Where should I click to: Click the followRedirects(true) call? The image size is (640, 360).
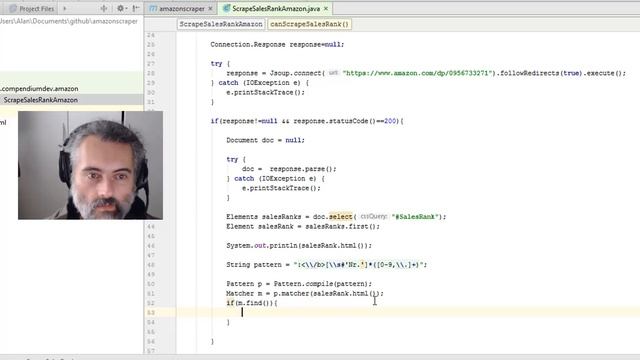540,73
